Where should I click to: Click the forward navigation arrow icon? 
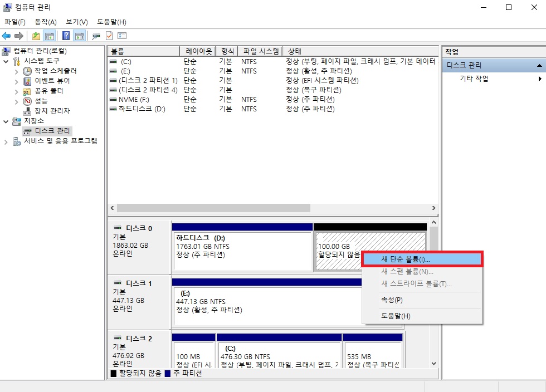pos(18,36)
